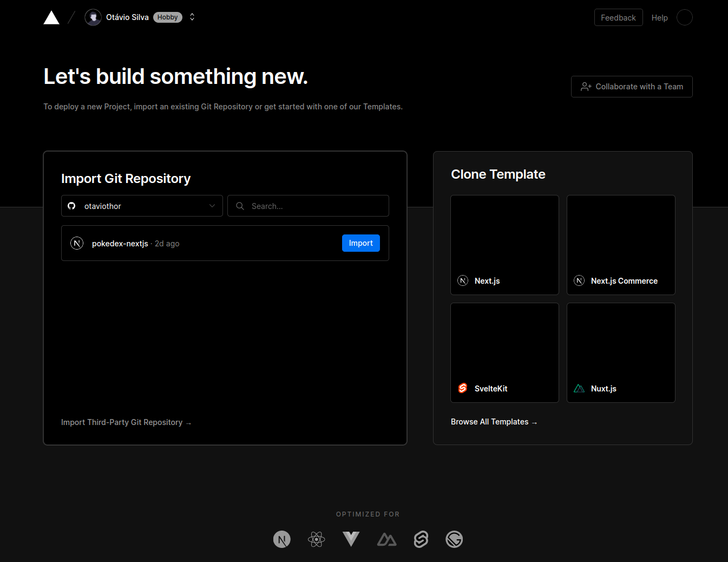The width and height of the screenshot is (728, 562).
Task: Select the pokedex-nextjs repository name
Action: tap(120, 244)
